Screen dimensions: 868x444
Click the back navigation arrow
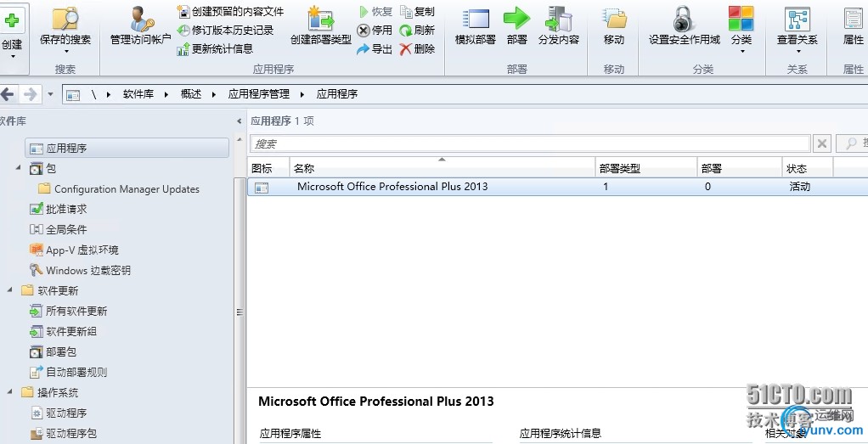(x=8, y=94)
